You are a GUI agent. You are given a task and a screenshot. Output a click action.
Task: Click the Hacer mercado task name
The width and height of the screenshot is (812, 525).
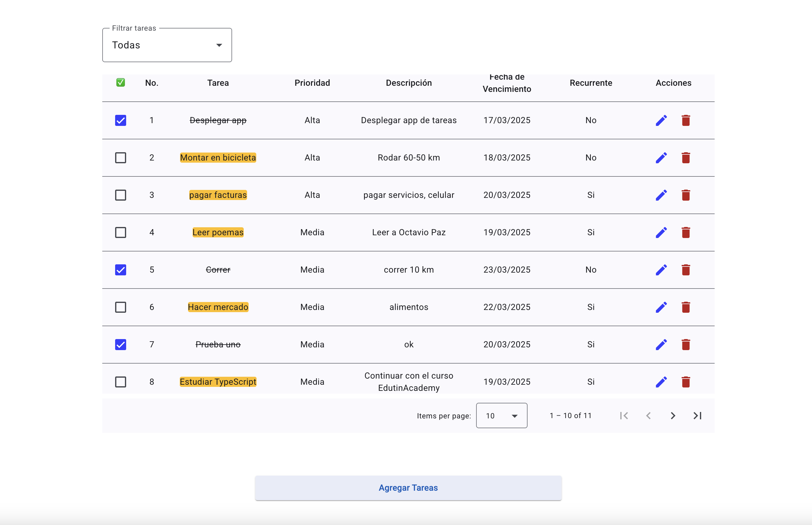[x=218, y=307]
